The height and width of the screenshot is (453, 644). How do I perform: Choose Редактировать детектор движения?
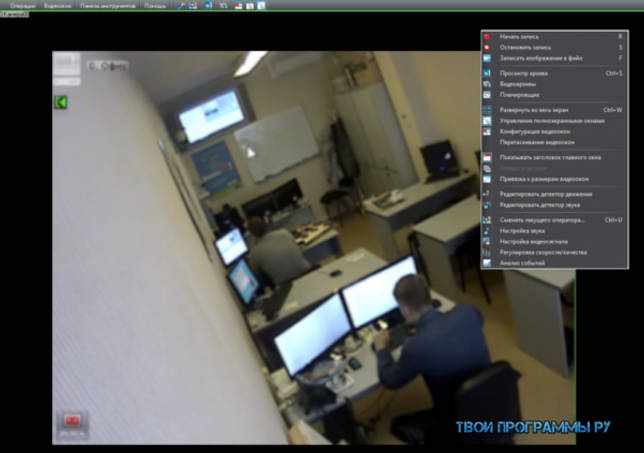coord(554,194)
